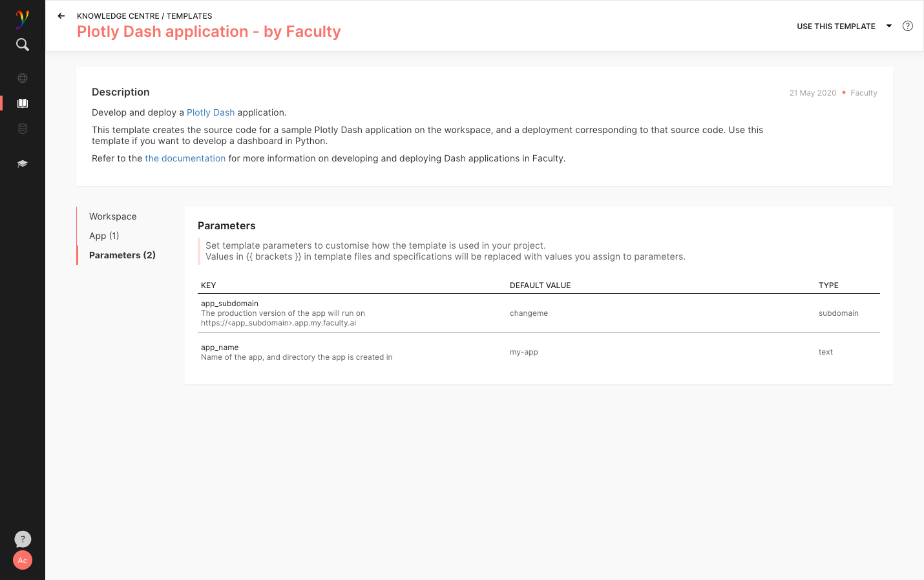Click the circled help icon at top right
Image resolution: width=924 pixels, height=580 pixels.
point(907,26)
